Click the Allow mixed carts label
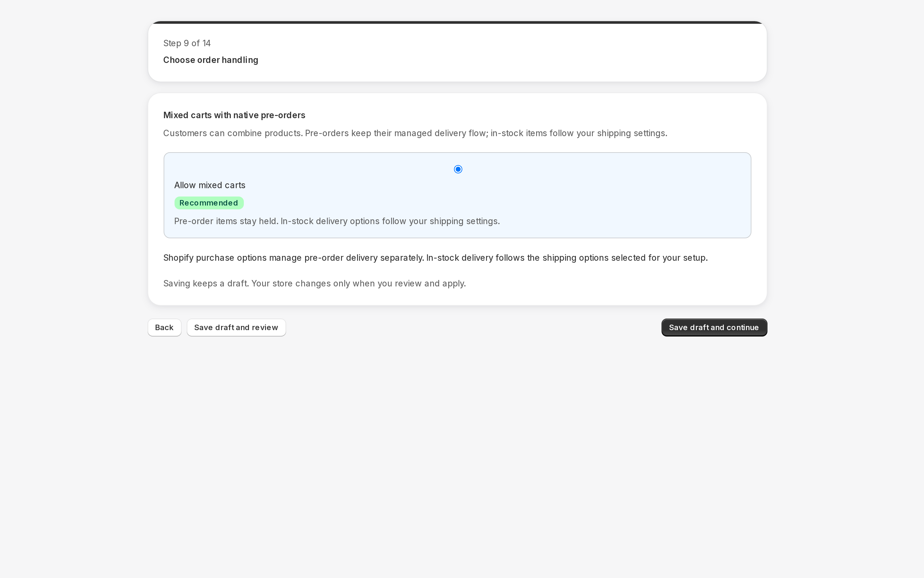 (x=210, y=185)
